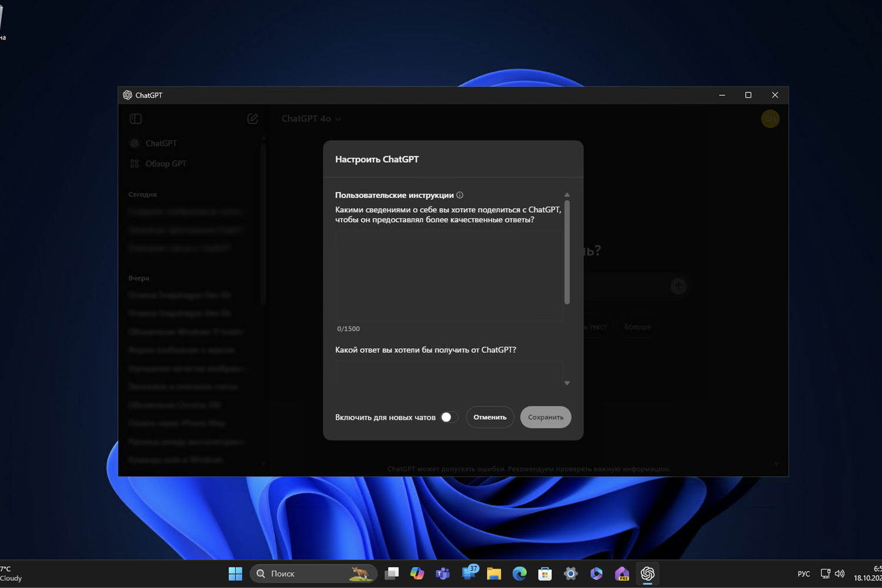Image resolution: width=882 pixels, height=588 pixels.
Task: Click the Windows Start button
Action: coord(235,573)
